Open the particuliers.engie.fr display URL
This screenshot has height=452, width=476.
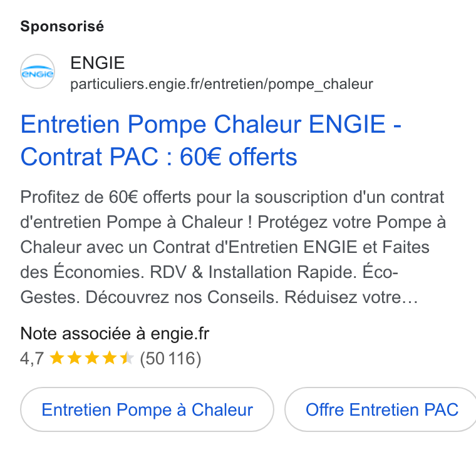point(222,85)
